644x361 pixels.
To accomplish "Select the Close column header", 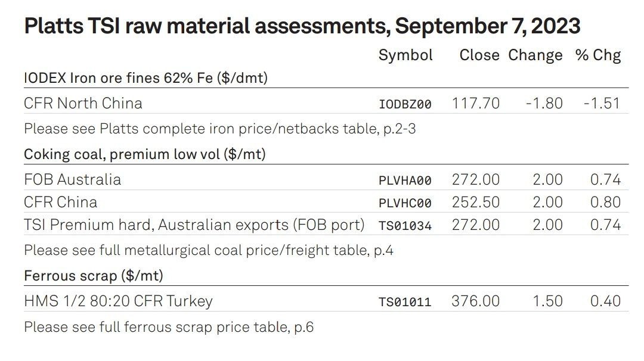I will coord(479,55).
